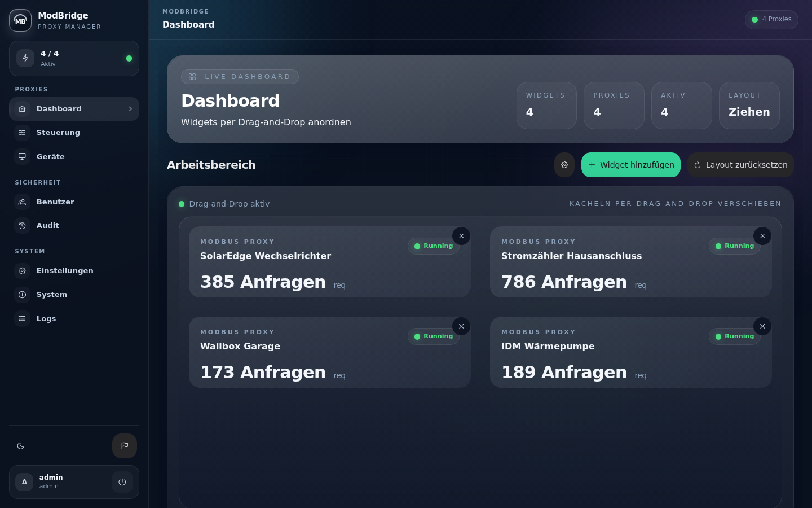Image resolution: width=812 pixels, height=508 pixels.
Task: Navigate to Benutzer page
Action: [74, 202]
